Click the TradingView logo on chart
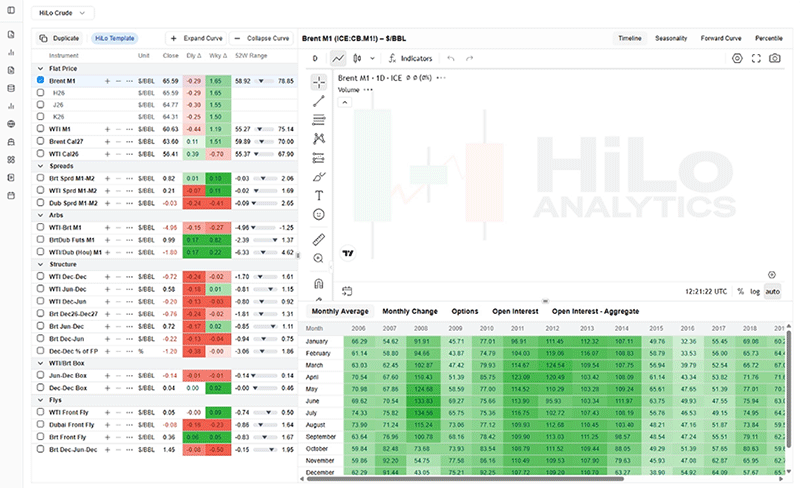This screenshot has height=488, width=800. tap(348, 253)
